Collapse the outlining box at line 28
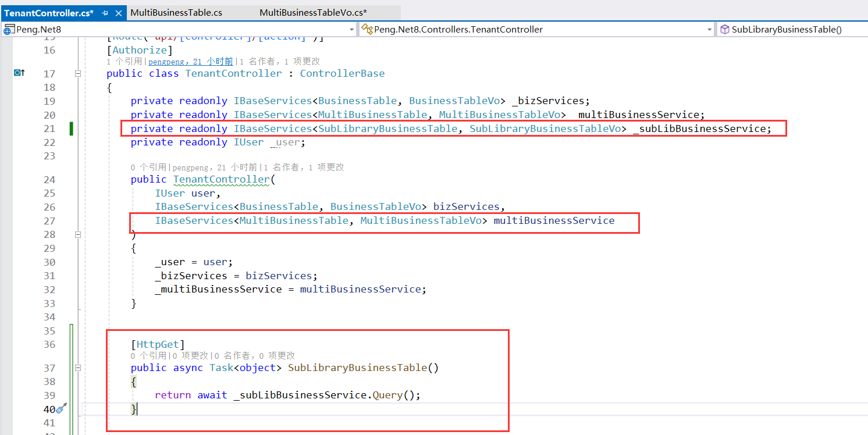The width and height of the screenshot is (868, 435). pyautogui.click(x=77, y=234)
